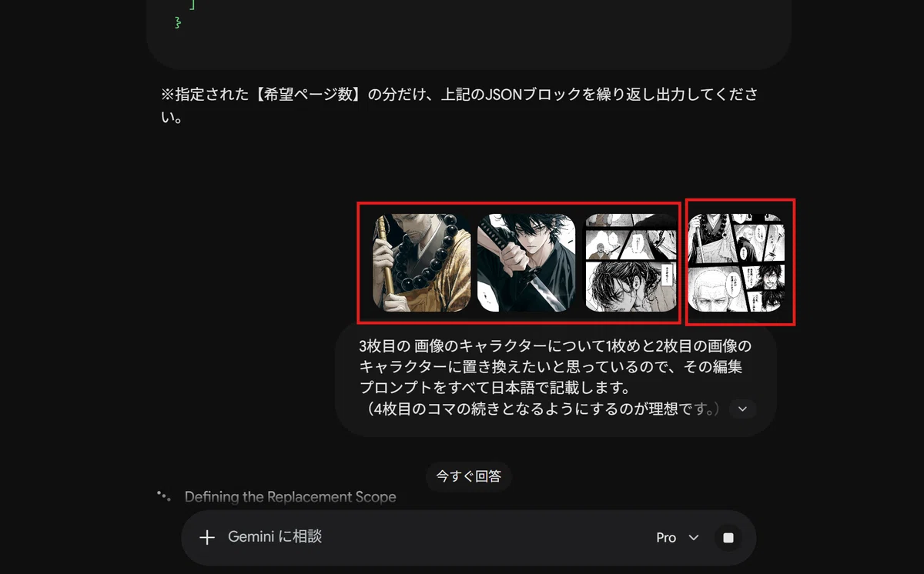Stop the response generation

728,538
